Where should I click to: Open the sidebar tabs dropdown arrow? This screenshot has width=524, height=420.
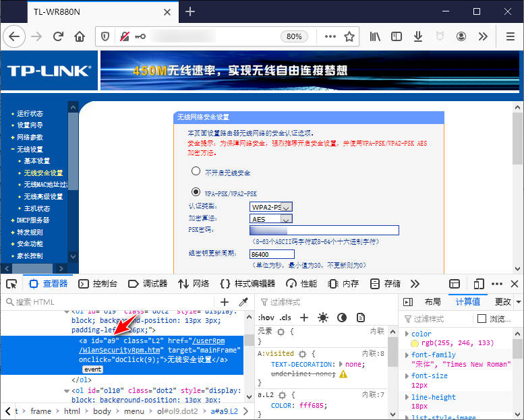[519, 302]
